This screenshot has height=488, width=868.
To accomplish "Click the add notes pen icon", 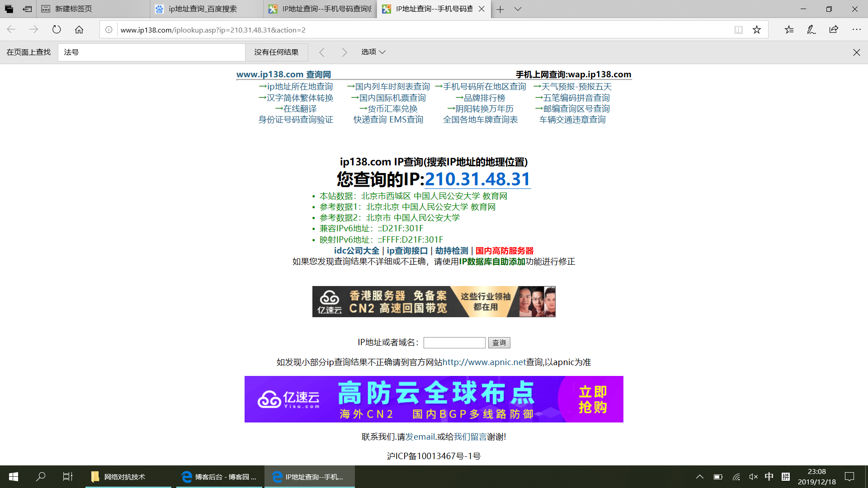I will 811,30.
